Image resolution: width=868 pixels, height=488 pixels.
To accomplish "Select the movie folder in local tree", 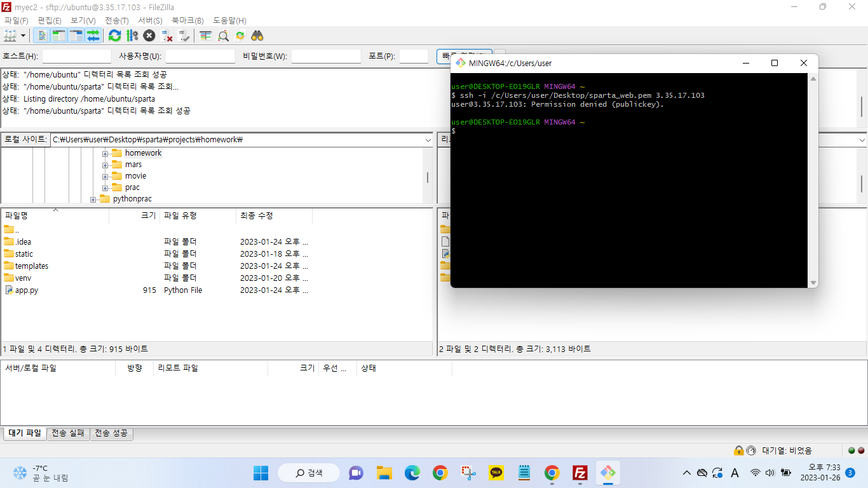I will point(135,176).
